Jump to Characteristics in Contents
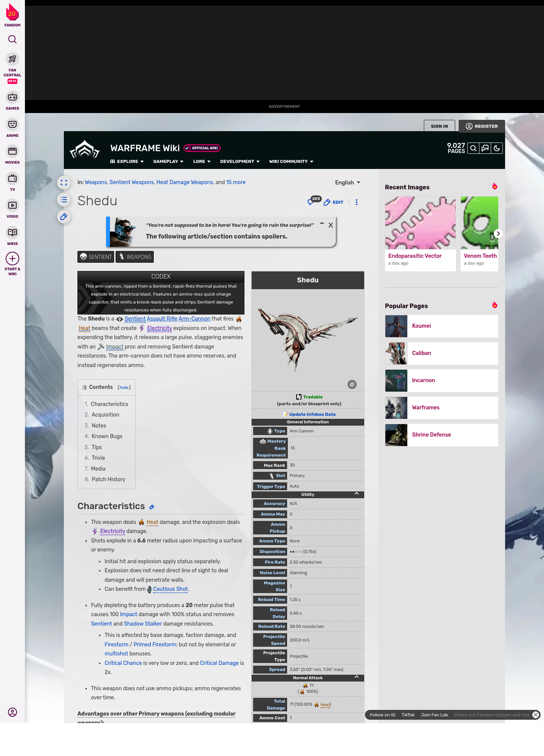The height and width of the screenshot is (756, 544). tap(110, 404)
